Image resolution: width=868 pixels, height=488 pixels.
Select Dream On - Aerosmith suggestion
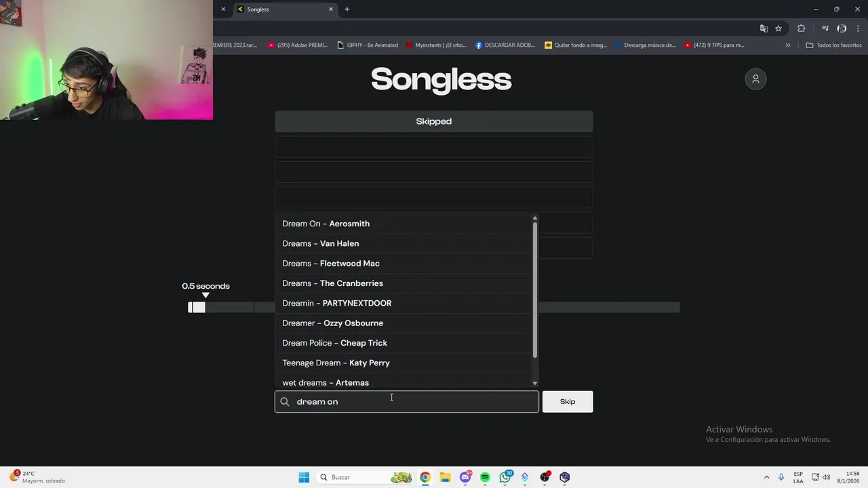pyautogui.click(x=404, y=224)
